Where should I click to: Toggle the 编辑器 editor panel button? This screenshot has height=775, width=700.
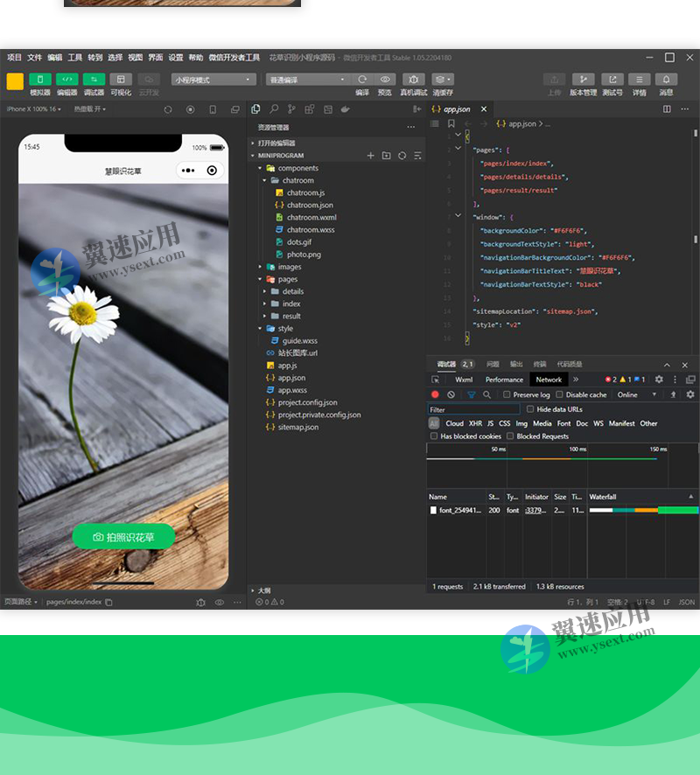click(66, 80)
